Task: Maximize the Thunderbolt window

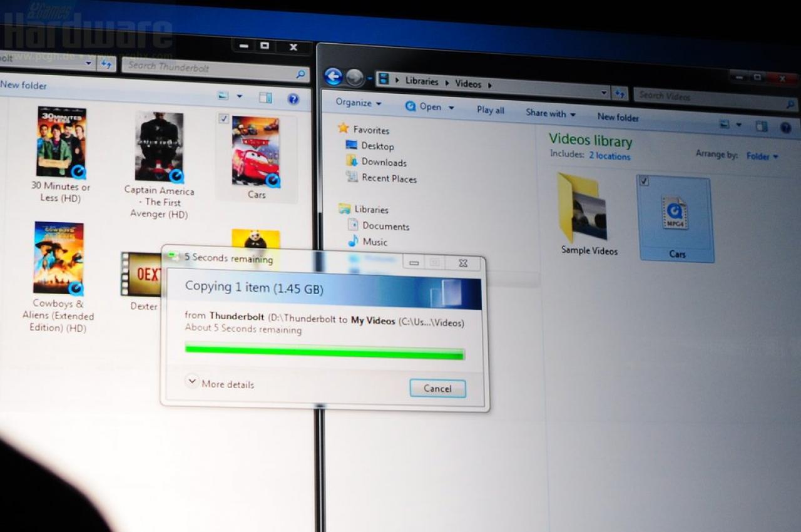Action: point(265,46)
